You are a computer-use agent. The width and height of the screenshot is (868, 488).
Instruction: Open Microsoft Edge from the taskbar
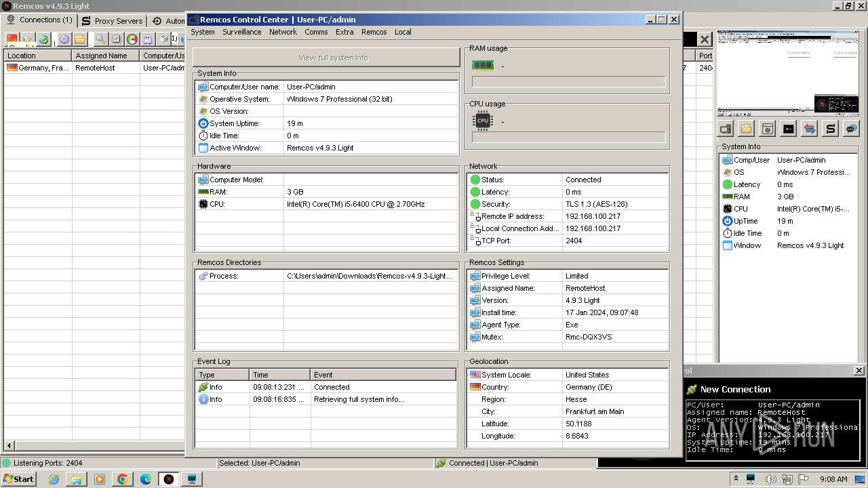(x=146, y=479)
